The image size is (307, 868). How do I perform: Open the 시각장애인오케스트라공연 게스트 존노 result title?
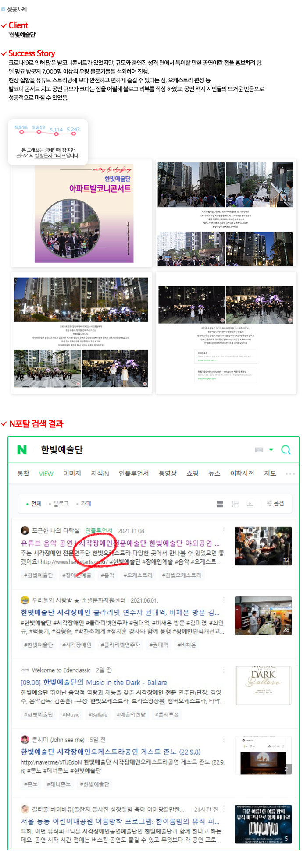click(x=111, y=752)
